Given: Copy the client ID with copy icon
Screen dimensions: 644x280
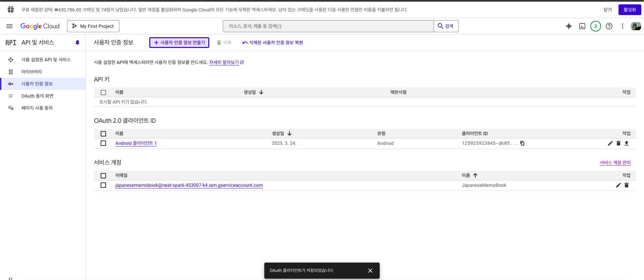Looking at the screenshot, I should tap(522, 143).
